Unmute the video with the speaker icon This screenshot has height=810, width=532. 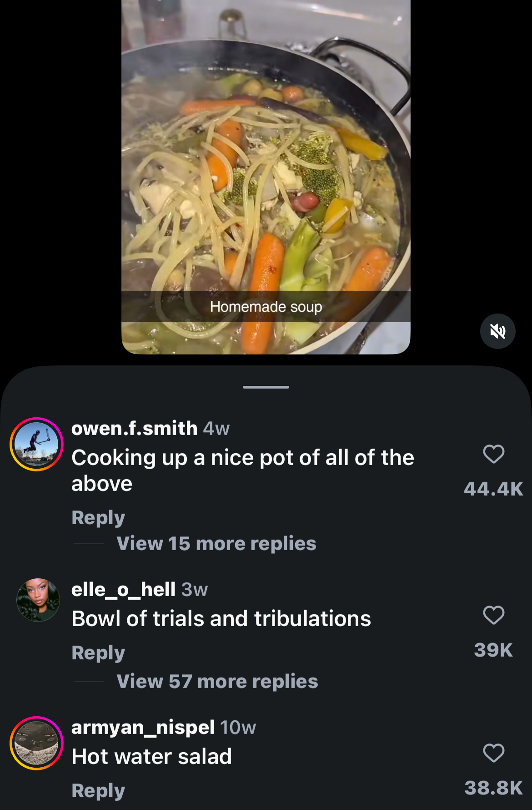click(497, 331)
